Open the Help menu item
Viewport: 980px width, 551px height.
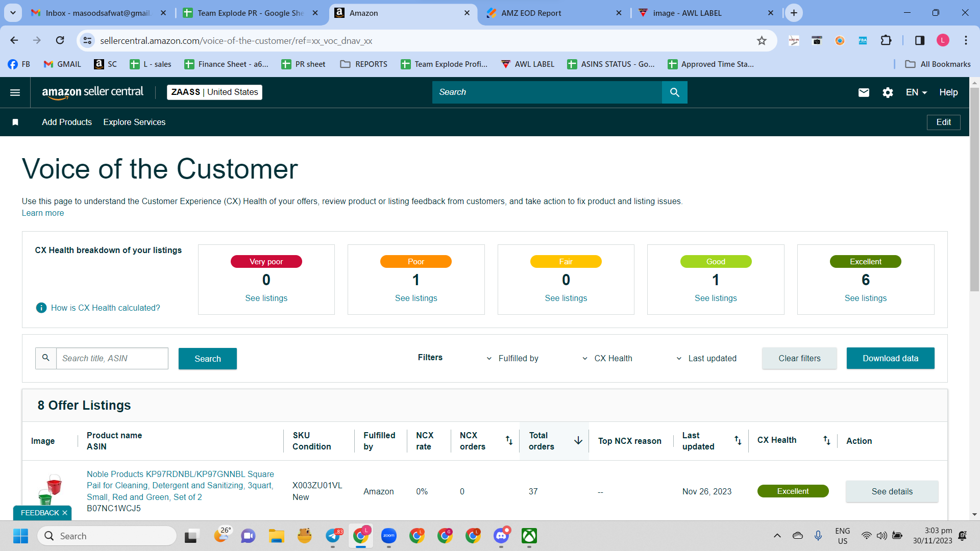point(948,92)
